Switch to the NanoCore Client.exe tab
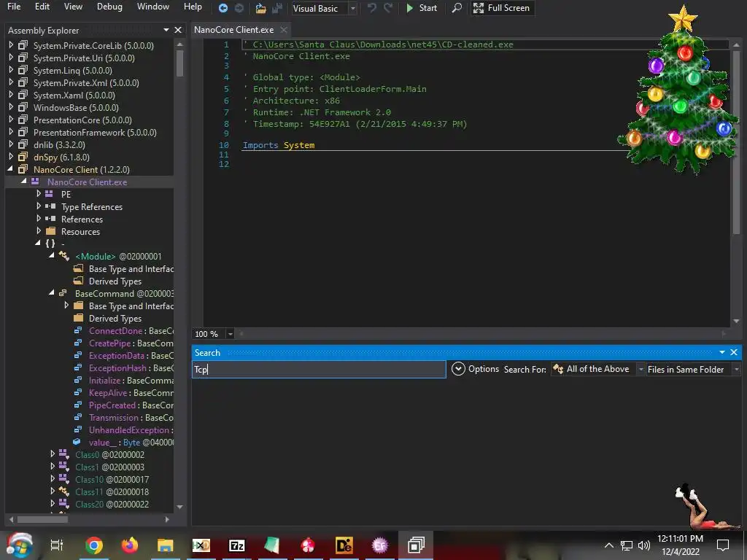747x560 pixels. [x=234, y=30]
